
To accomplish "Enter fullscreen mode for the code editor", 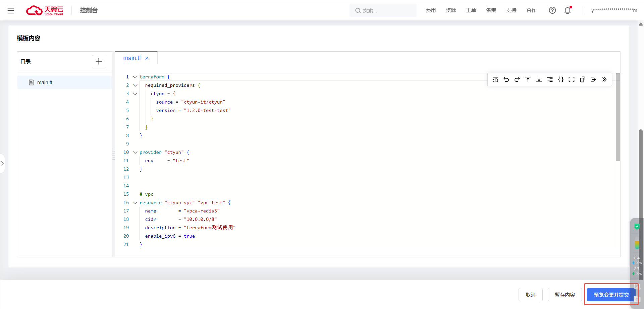I will pos(572,79).
